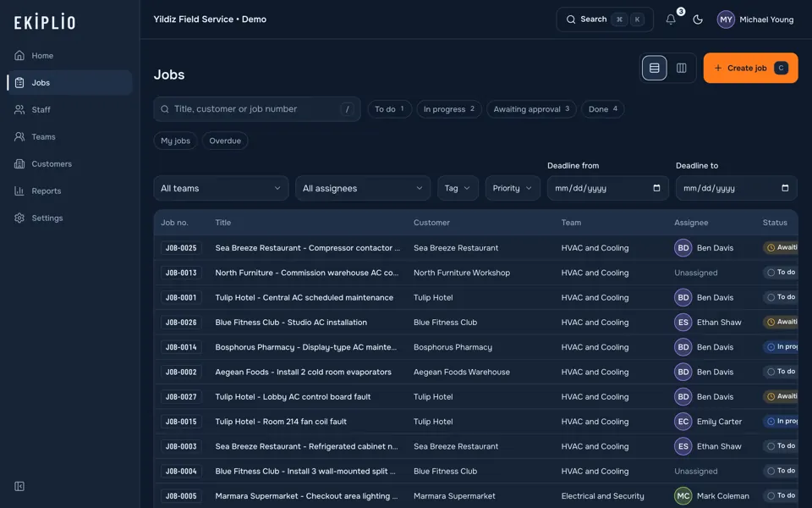The width and height of the screenshot is (812, 508).
Task: Filter by To do status chip
Action: tap(389, 109)
